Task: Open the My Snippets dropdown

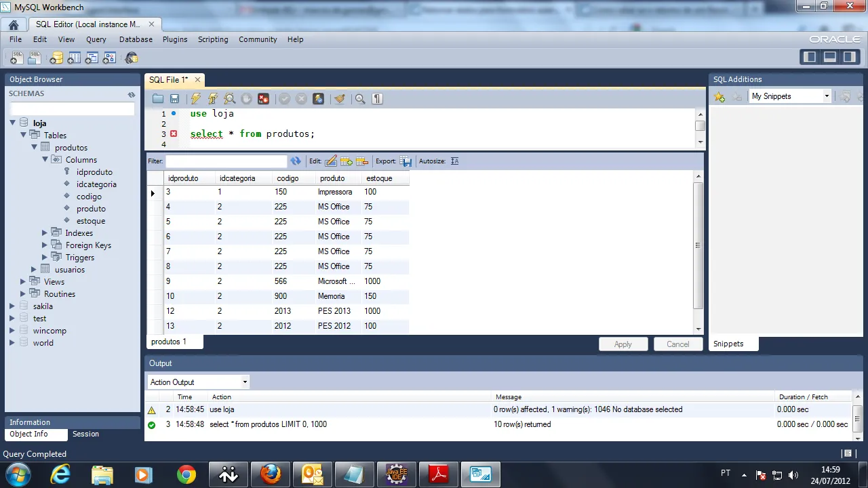Action: pyautogui.click(x=790, y=96)
